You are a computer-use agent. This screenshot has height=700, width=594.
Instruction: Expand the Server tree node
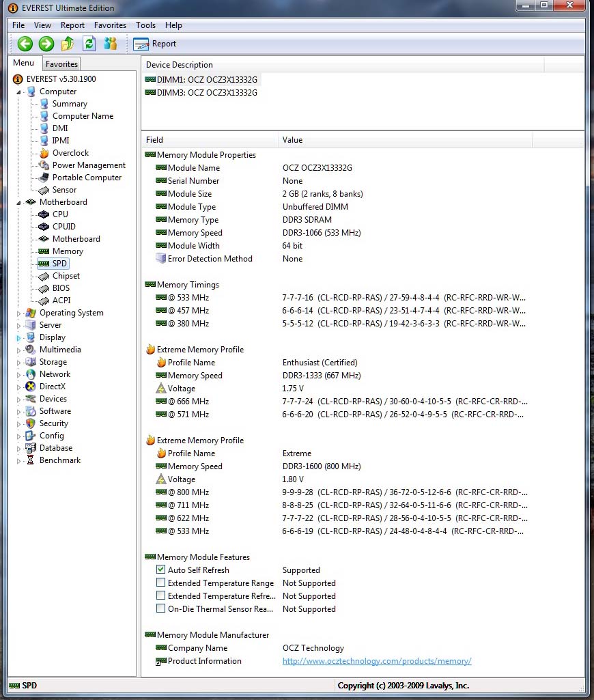click(x=18, y=326)
